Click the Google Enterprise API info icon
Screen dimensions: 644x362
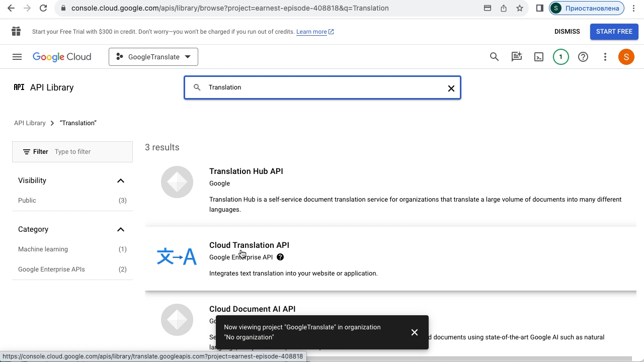[280, 257]
